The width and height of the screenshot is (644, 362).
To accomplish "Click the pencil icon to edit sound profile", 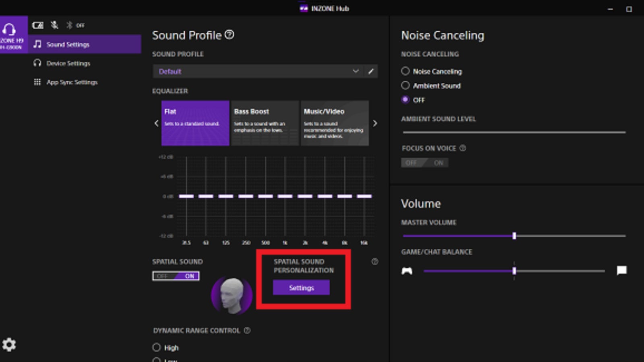I will click(372, 71).
